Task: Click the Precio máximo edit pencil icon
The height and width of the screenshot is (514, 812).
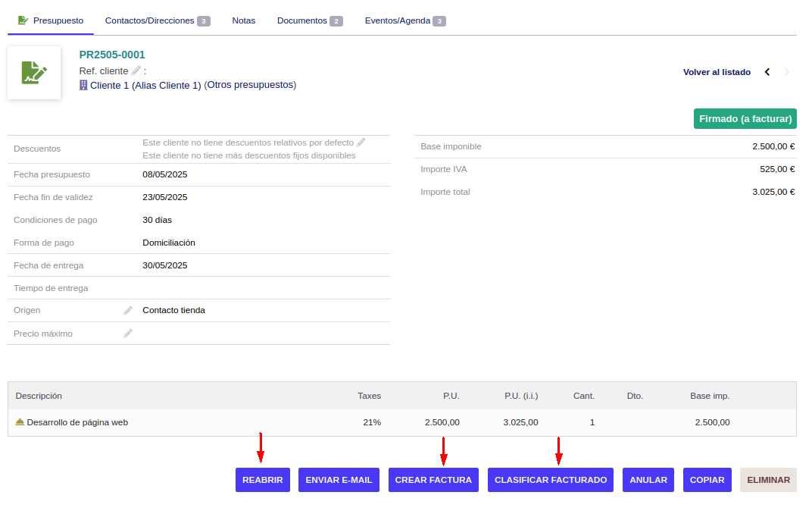Action: [x=128, y=334]
